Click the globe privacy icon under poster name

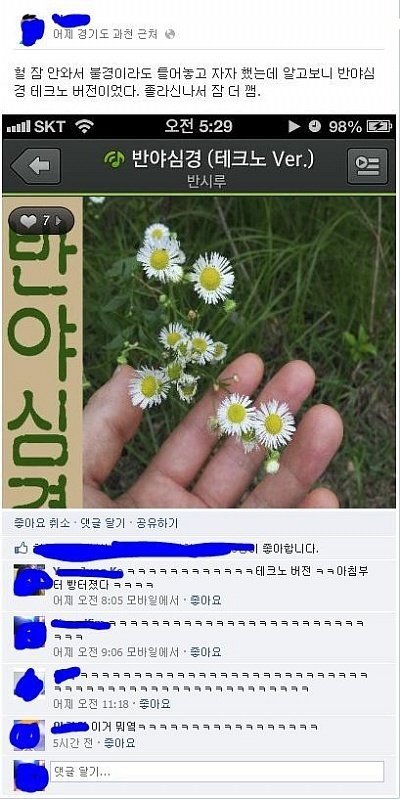pos(170,34)
